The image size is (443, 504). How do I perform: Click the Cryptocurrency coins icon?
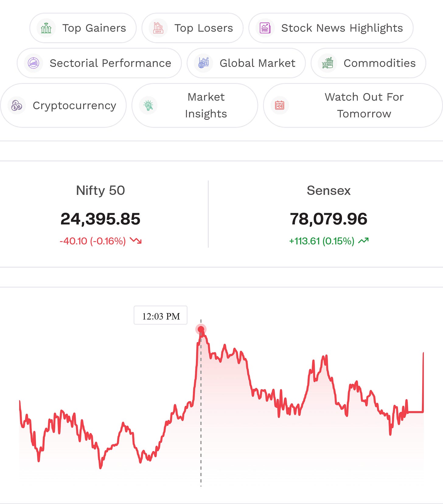(x=17, y=105)
